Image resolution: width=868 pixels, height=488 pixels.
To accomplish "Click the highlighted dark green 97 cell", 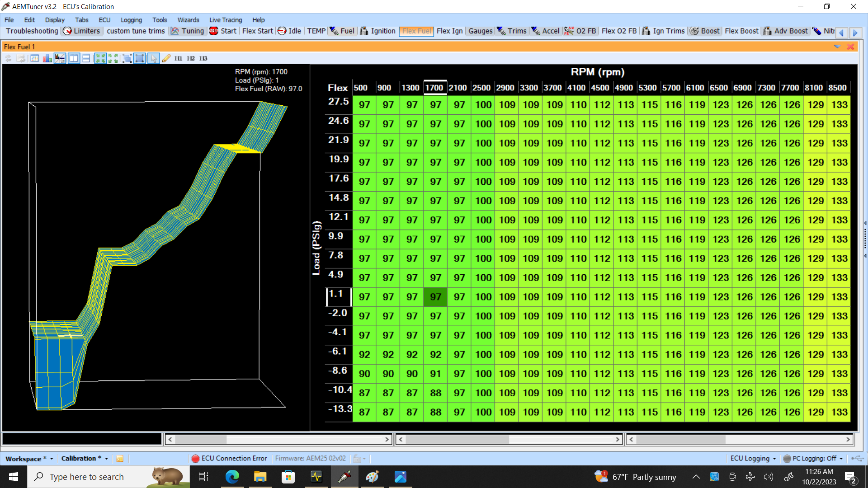I will point(435,297).
